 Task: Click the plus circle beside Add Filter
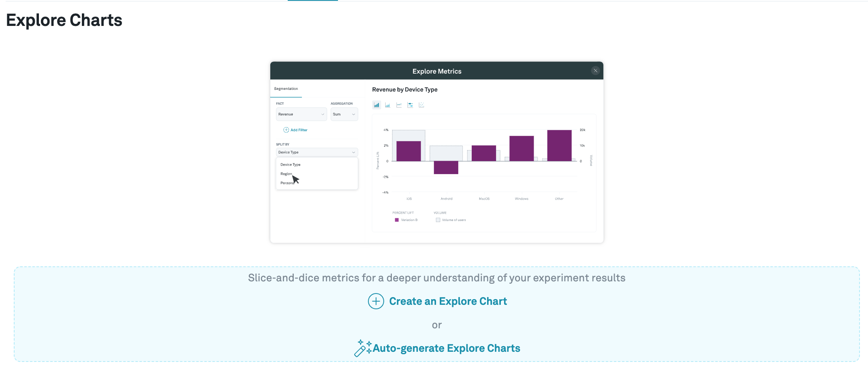tap(286, 130)
